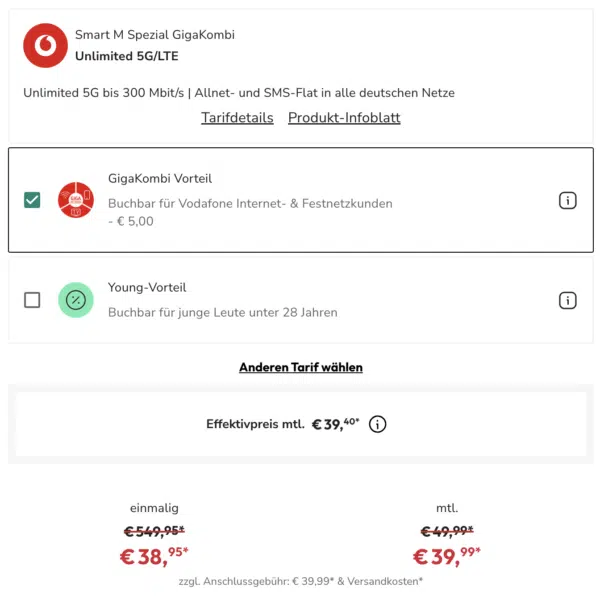Click the Effektivpreis mtl. price text
Image resolution: width=600 pixels, height=600 pixels.
[x=283, y=424]
